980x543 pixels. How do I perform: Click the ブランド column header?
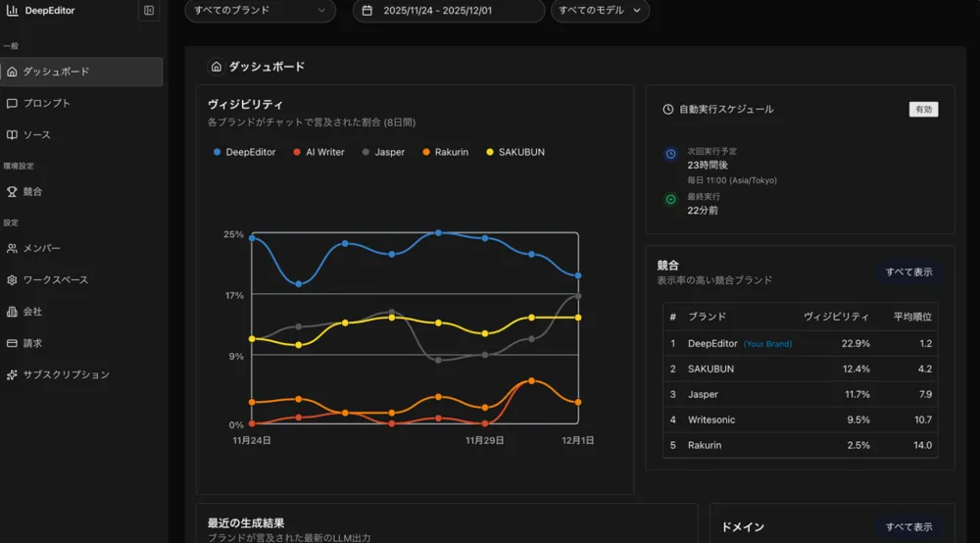click(x=707, y=317)
